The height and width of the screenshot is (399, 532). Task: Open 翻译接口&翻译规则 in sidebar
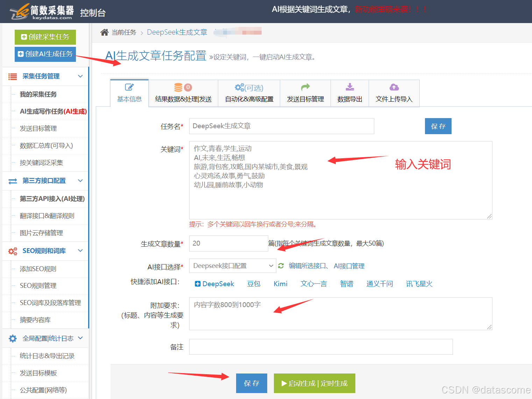[47, 216]
